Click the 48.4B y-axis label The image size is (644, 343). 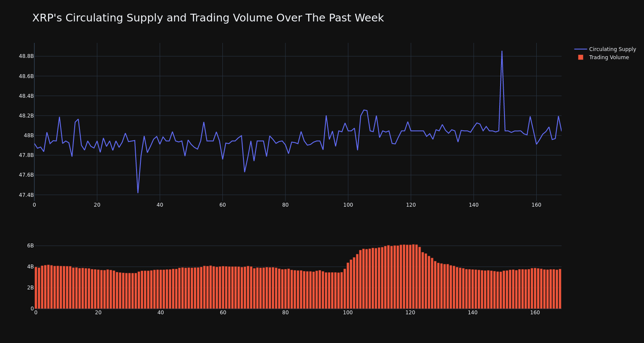pyautogui.click(x=26, y=96)
